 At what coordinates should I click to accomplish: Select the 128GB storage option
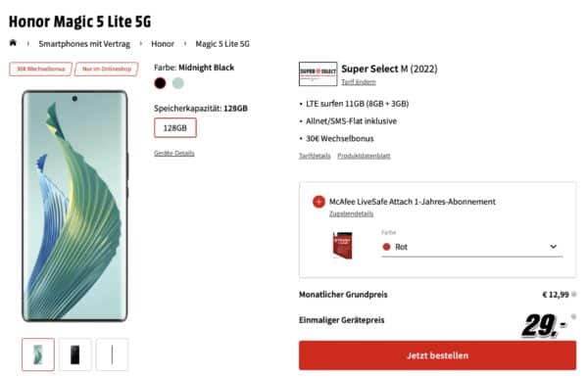point(175,127)
